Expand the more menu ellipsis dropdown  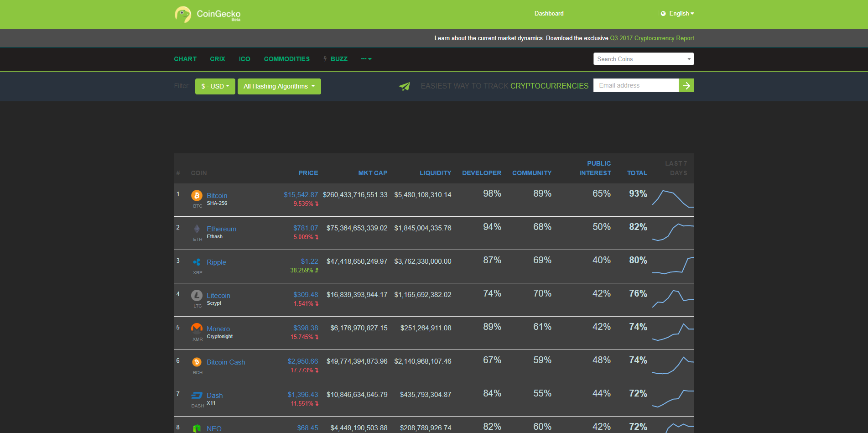pos(366,59)
